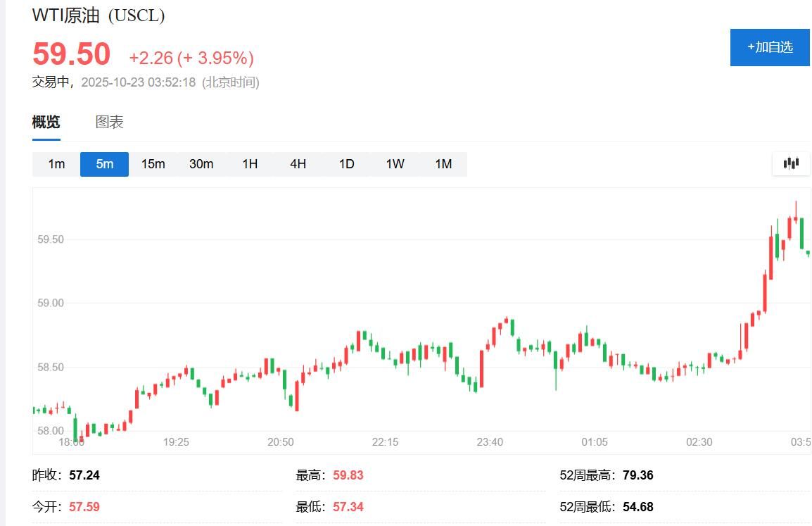Image resolution: width=812 pixels, height=526 pixels.
Task: Select the 15m time interval
Action: [x=153, y=163]
